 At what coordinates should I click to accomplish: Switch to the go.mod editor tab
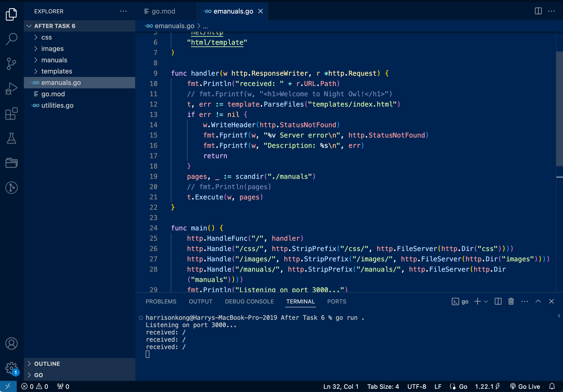click(x=163, y=11)
